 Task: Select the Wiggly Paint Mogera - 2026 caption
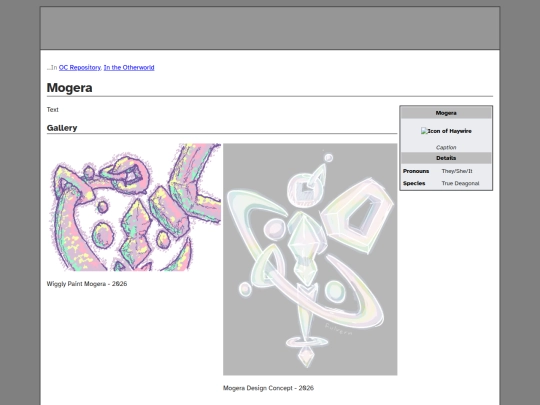[x=87, y=284]
